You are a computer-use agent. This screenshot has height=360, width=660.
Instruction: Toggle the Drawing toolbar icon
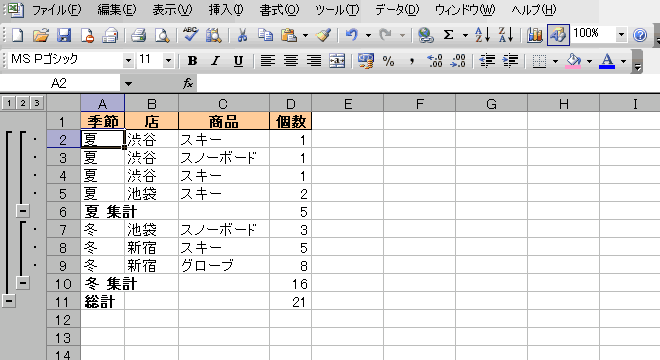[558, 35]
